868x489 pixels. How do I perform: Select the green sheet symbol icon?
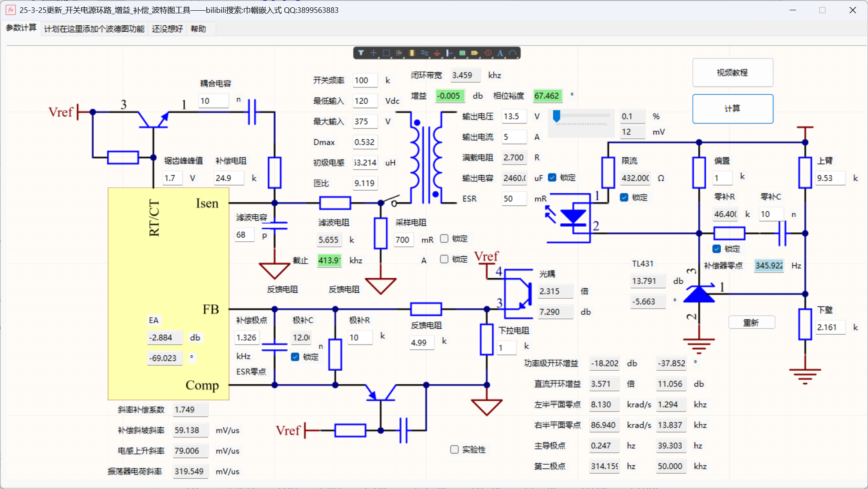click(462, 53)
